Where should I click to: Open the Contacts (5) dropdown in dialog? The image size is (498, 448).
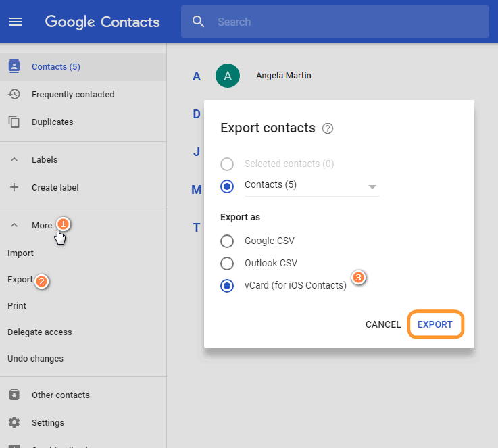tap(372, 186)
